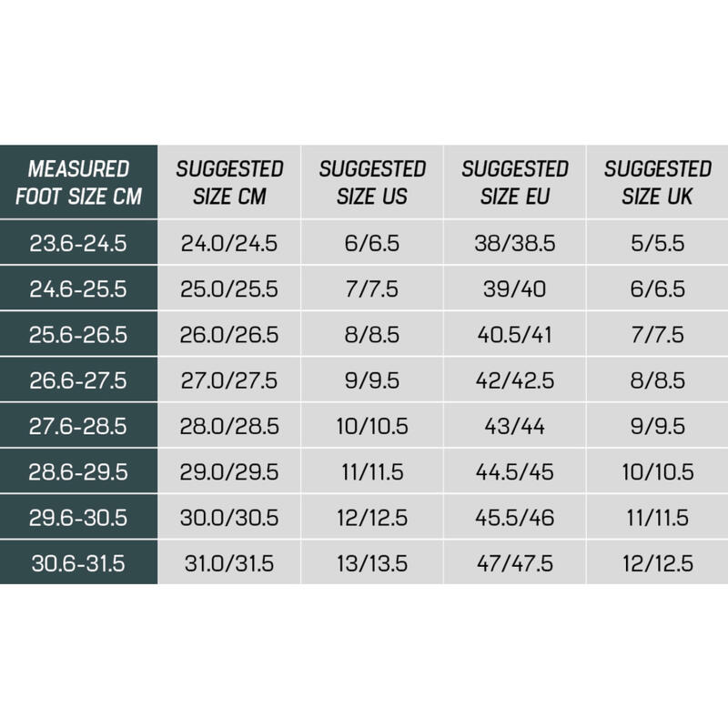Screen dimensions: 728x728
Task: Select the 38/38.5 EU size cell
Action: click(x=514, y=242)
